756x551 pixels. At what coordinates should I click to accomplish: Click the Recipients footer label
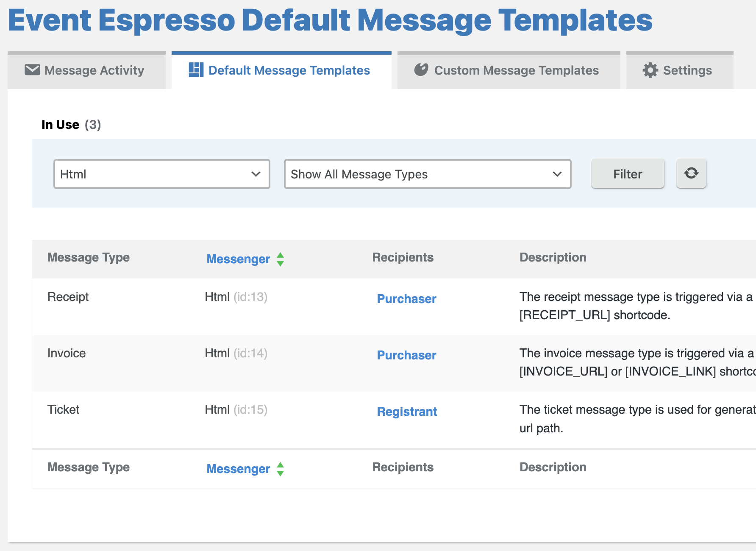click(403, 467)
